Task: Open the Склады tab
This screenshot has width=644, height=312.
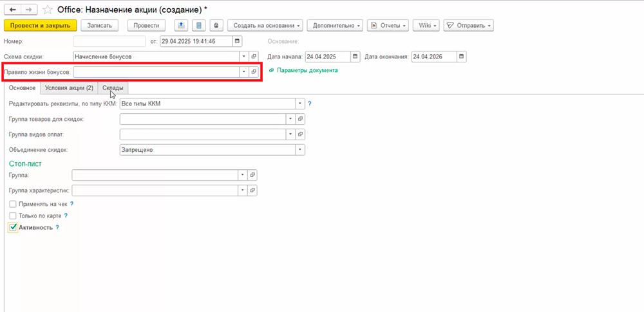Action: pos(113,87)
